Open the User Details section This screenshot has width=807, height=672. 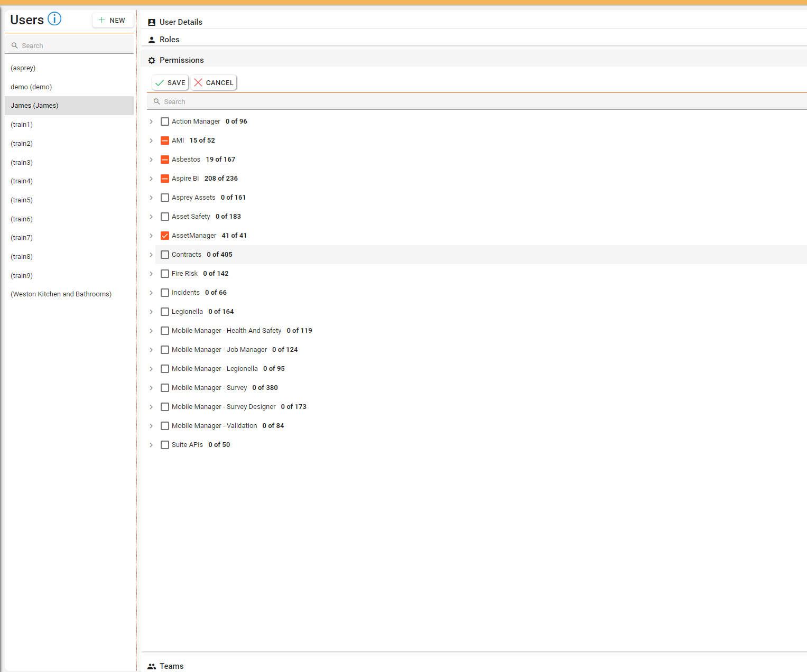pyautogui.click(x=181, y=22)
